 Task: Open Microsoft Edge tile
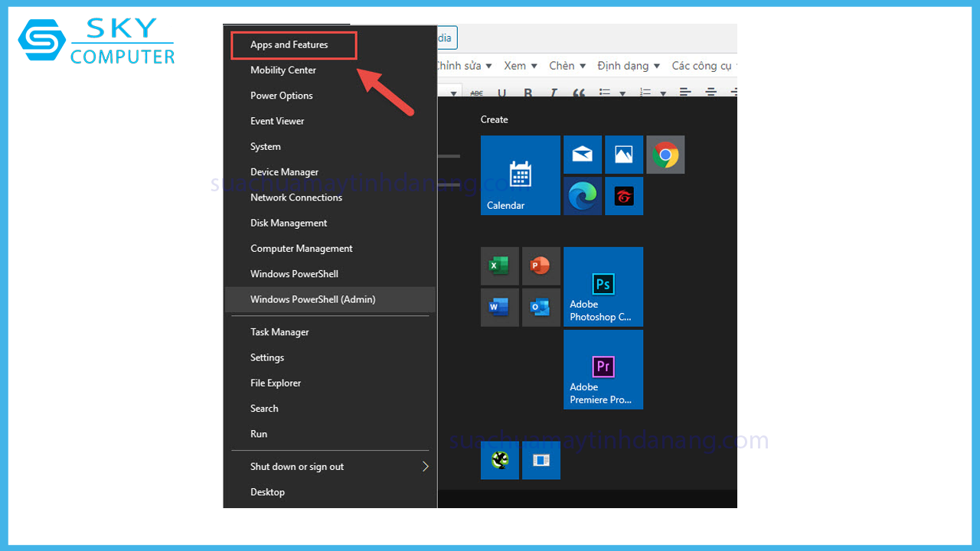coord(583,197)
